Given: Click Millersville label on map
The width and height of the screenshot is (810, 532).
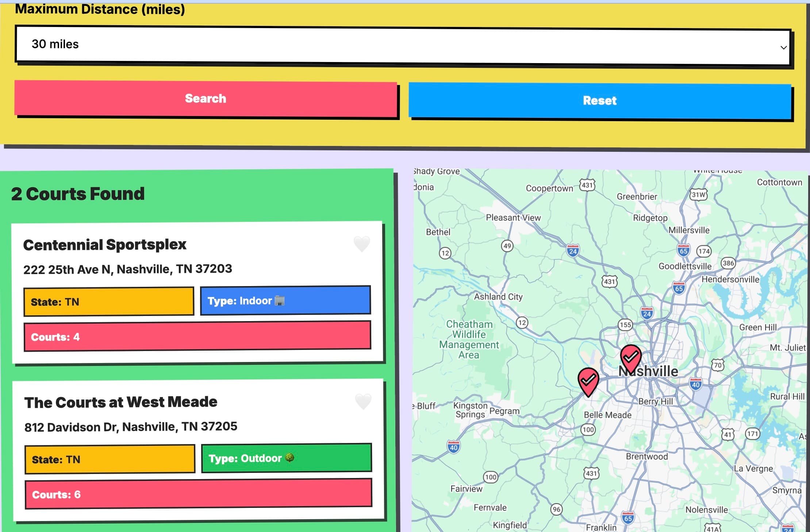Looking at the screenshot, I should click(689, 230).
